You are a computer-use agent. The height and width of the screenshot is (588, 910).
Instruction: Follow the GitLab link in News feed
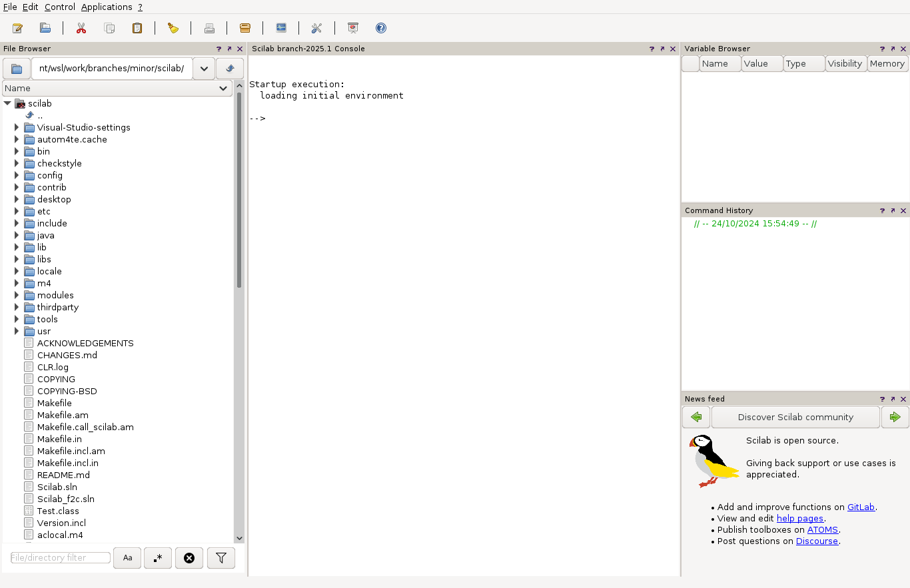(861, 507)
